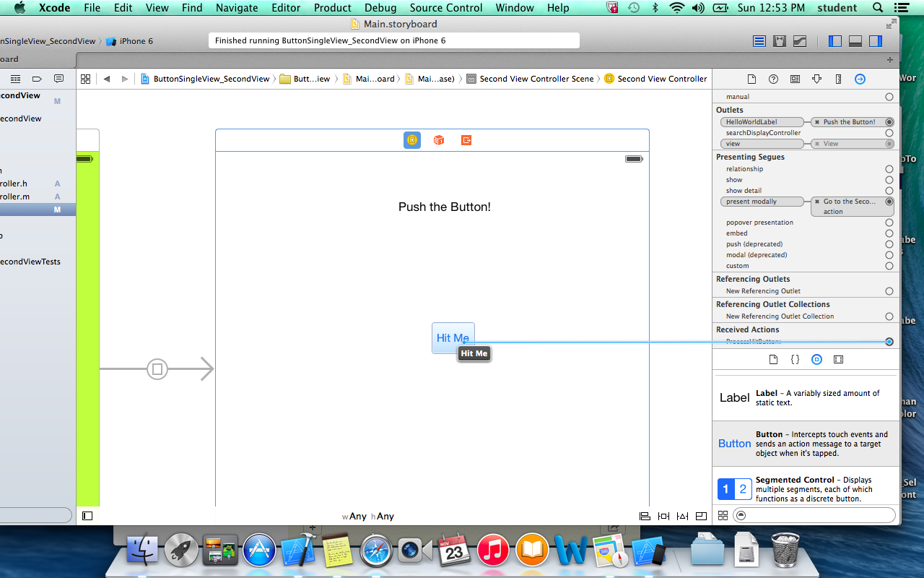Select the Hit Me button on canvas
Screen dimensions: 924x578
[452, 337]
